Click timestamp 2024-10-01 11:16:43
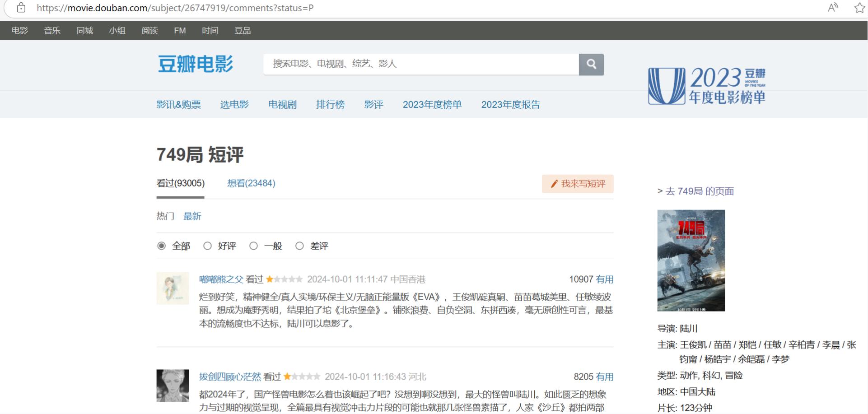 click(365, 377)
